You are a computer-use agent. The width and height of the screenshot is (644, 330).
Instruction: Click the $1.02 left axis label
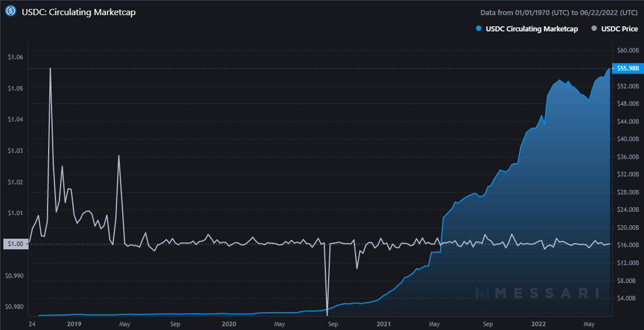16,182
